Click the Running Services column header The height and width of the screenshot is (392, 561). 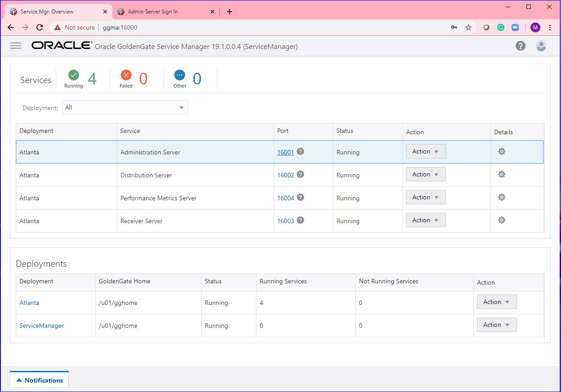click(x=306, y=282)
